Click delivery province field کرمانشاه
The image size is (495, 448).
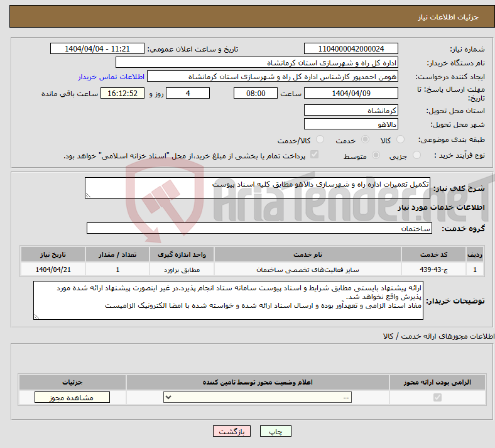coord(351,110)
